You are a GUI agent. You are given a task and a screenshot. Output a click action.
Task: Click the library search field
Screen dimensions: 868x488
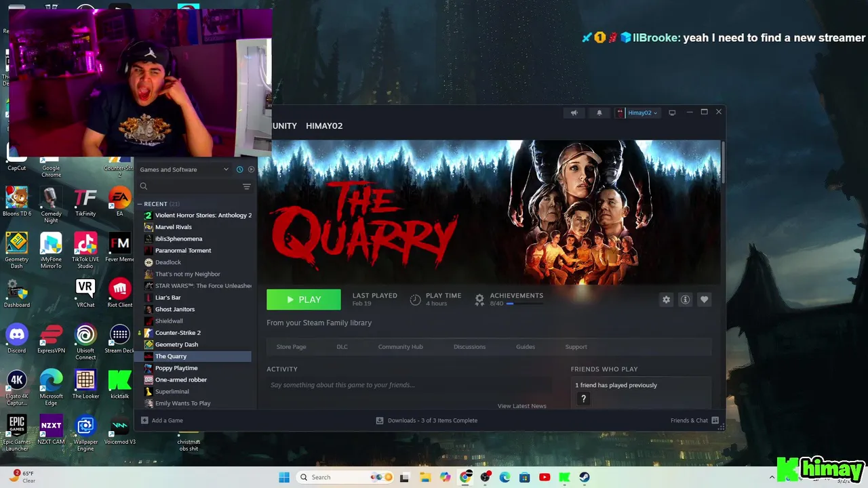pyautogui.click(x=189, y=186)
